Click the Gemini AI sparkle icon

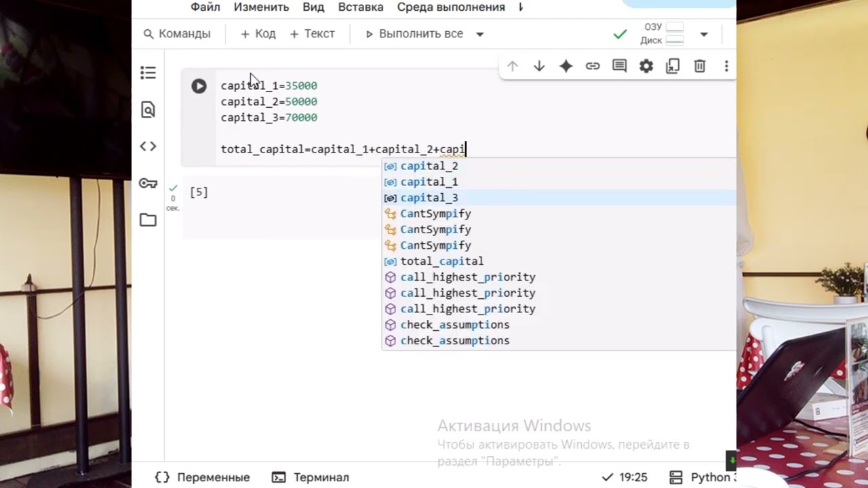pos(566,66)
